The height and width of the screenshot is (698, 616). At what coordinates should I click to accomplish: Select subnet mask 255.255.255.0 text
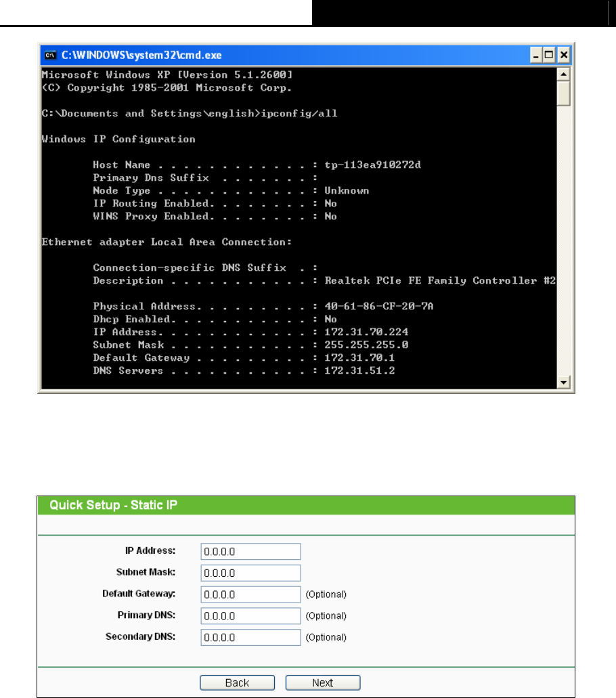(x=366, y=345)
